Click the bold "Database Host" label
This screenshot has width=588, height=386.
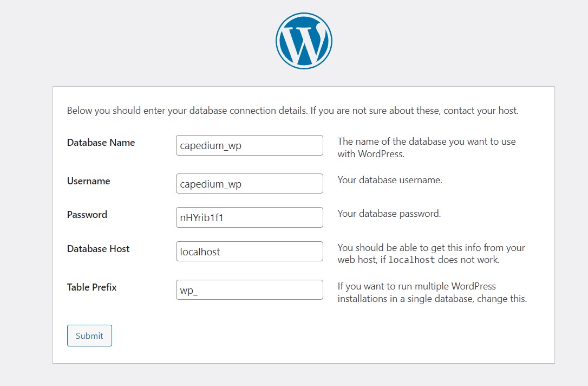click(98, 249)
